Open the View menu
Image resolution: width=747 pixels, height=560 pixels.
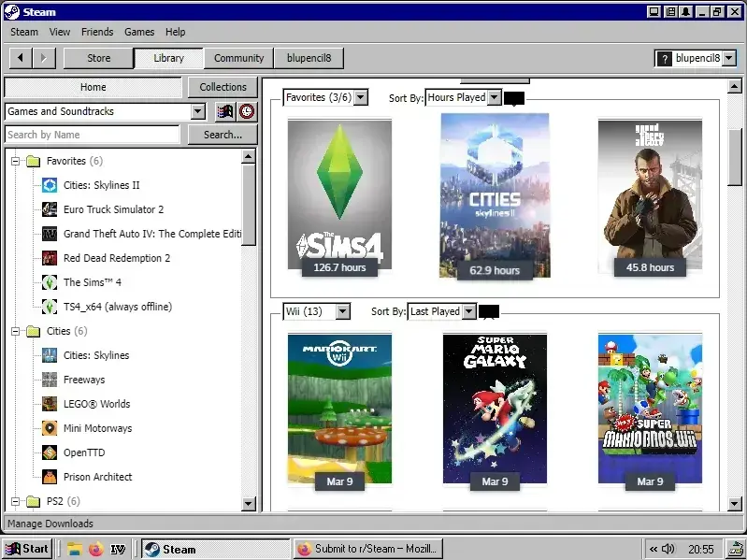60,32
